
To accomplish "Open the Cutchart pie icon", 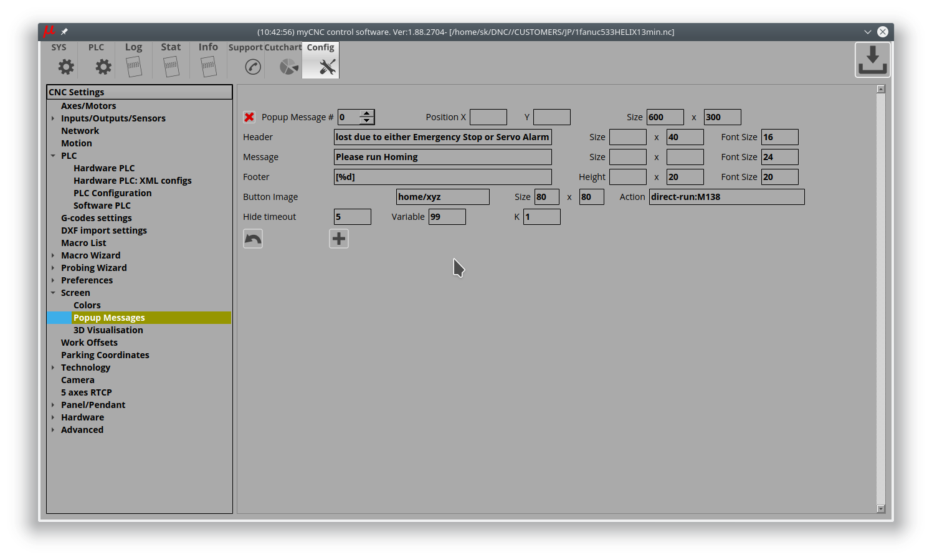I will coord(288,67).
